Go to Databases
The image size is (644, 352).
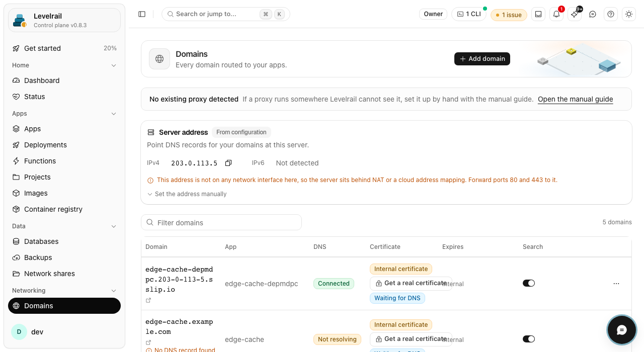click(x=64, y=241)
